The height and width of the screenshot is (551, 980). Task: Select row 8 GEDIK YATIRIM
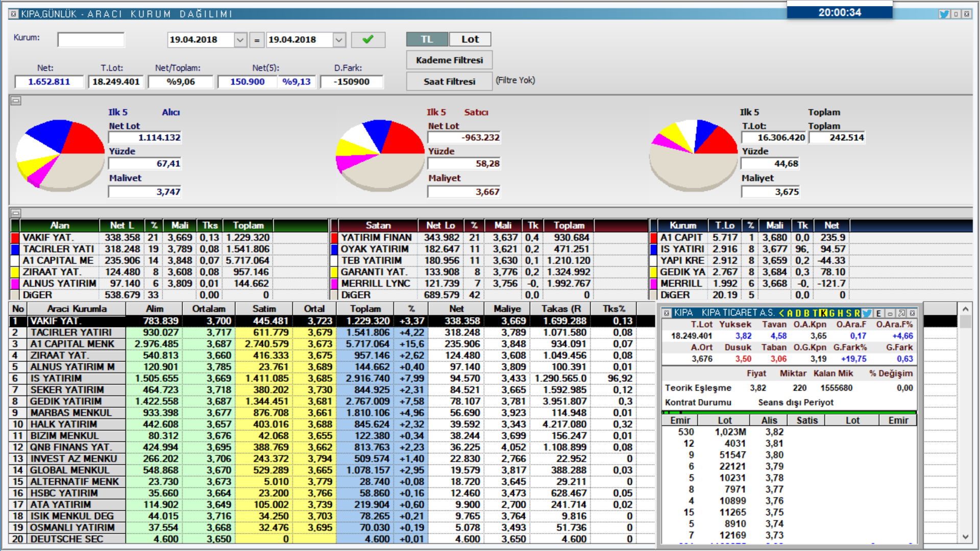pyautogui.click(x=332, y=402)
